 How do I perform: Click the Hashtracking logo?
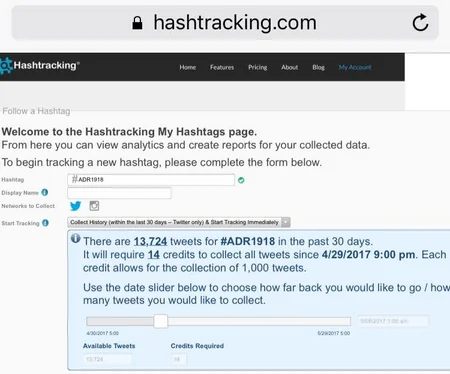(39, 65)
